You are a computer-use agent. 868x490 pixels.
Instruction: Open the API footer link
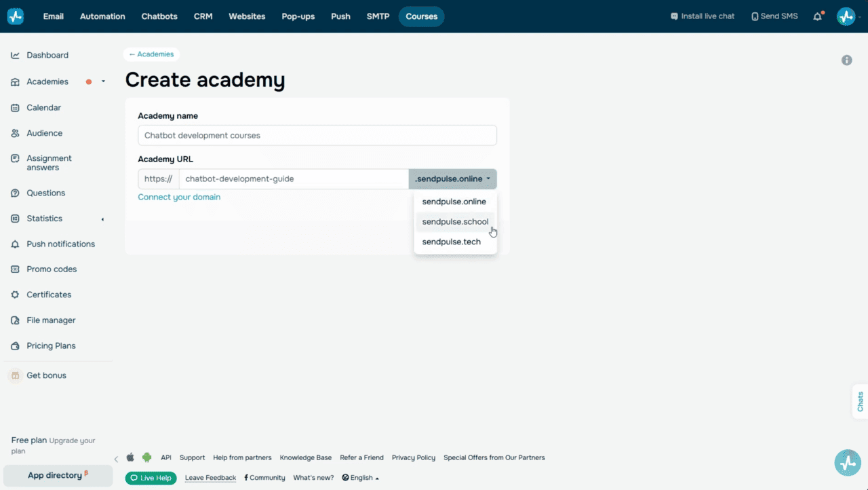tap(166, 457)
